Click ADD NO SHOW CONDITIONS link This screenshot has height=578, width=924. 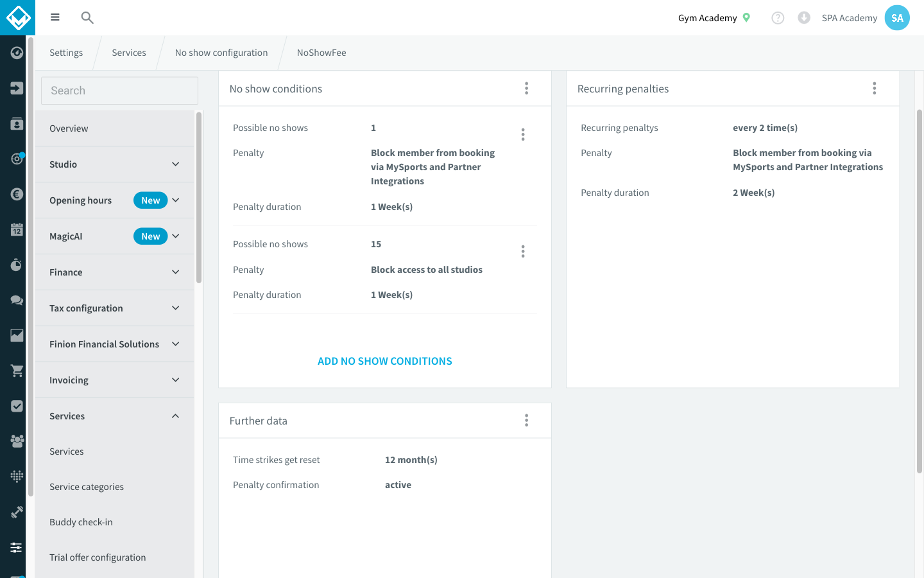tap(385, 361)
